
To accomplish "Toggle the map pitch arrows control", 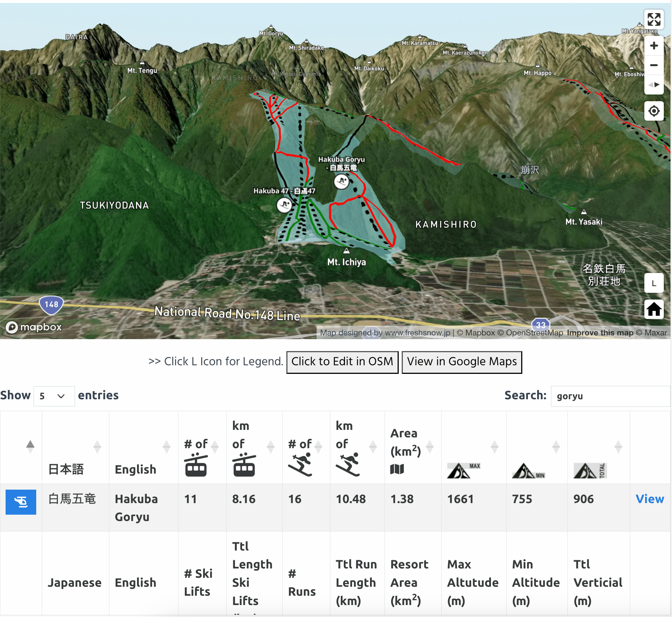I will (654, 85).
